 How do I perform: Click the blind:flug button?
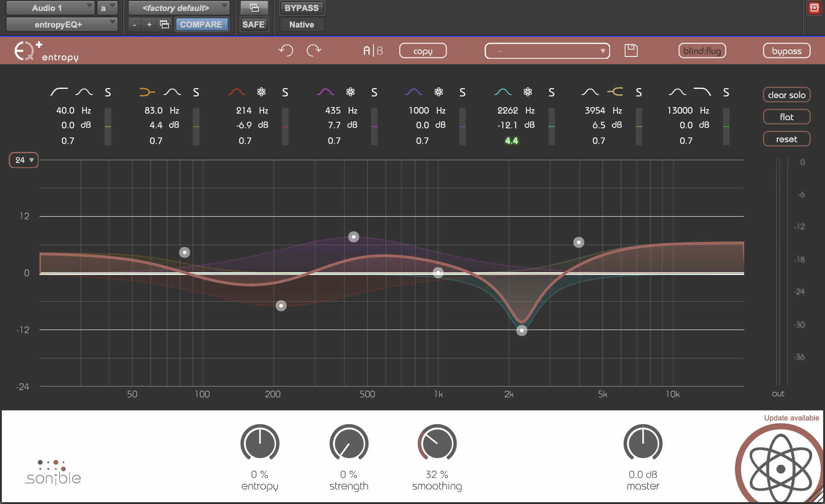coord(702,51)
